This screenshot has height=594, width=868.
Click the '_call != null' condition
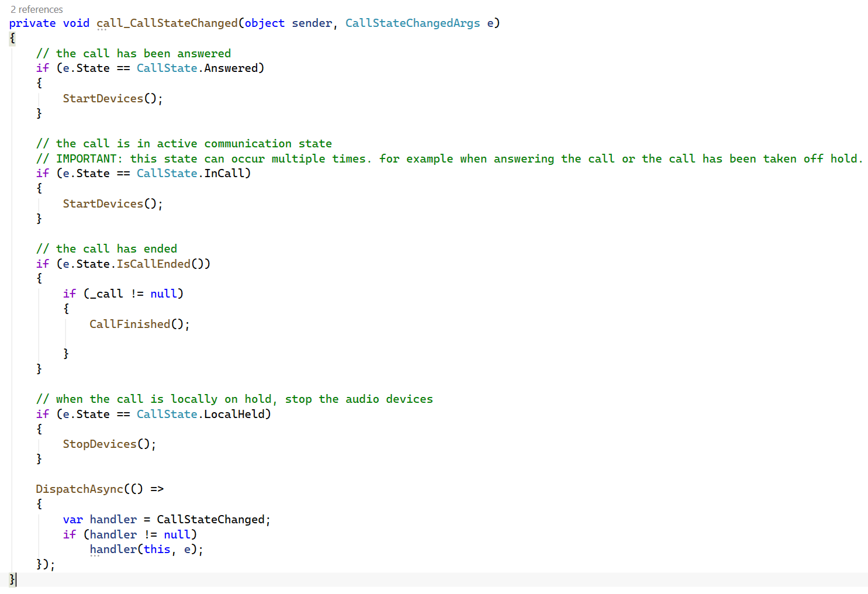tap(133, 293)
